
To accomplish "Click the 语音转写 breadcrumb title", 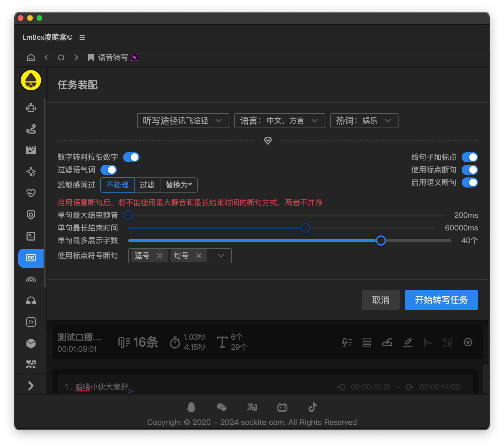I will [113, 57].
